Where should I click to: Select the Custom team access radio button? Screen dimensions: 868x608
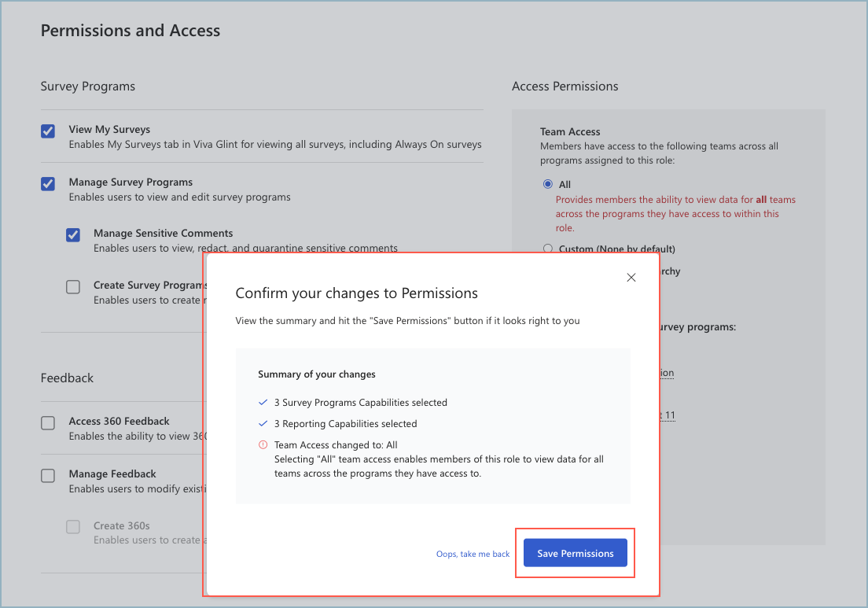547,249
